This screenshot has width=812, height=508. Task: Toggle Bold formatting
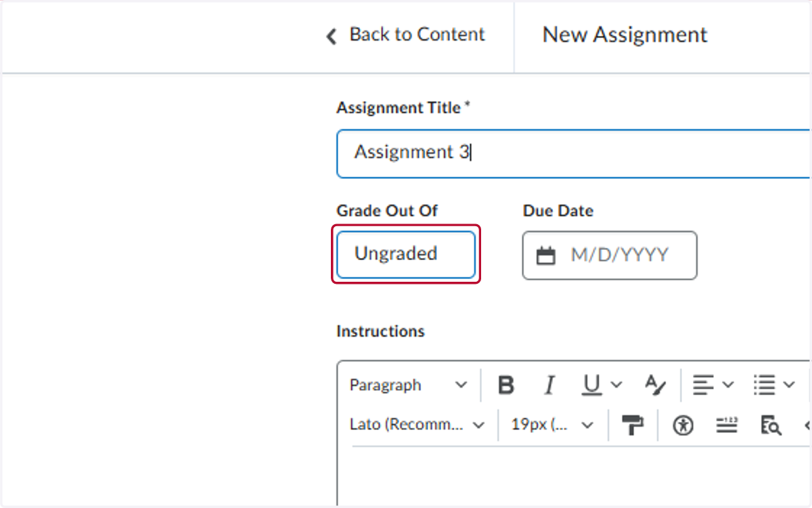[x=505, y=385]
